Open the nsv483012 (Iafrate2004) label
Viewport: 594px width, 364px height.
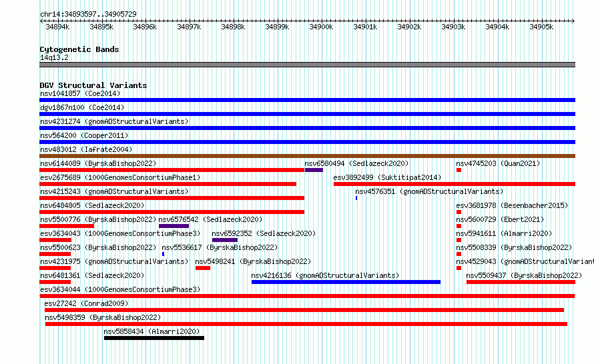86,149
